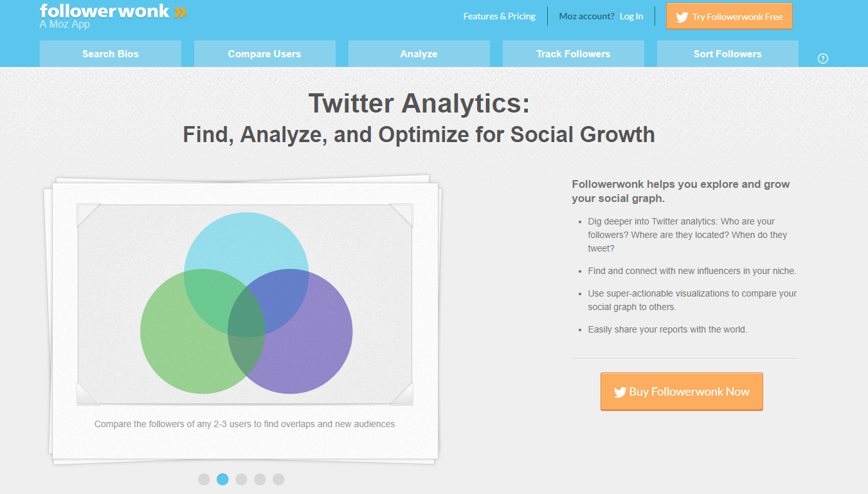Switch to the Compare Users tab
868x494 pixels.
[x=264, y=53]
